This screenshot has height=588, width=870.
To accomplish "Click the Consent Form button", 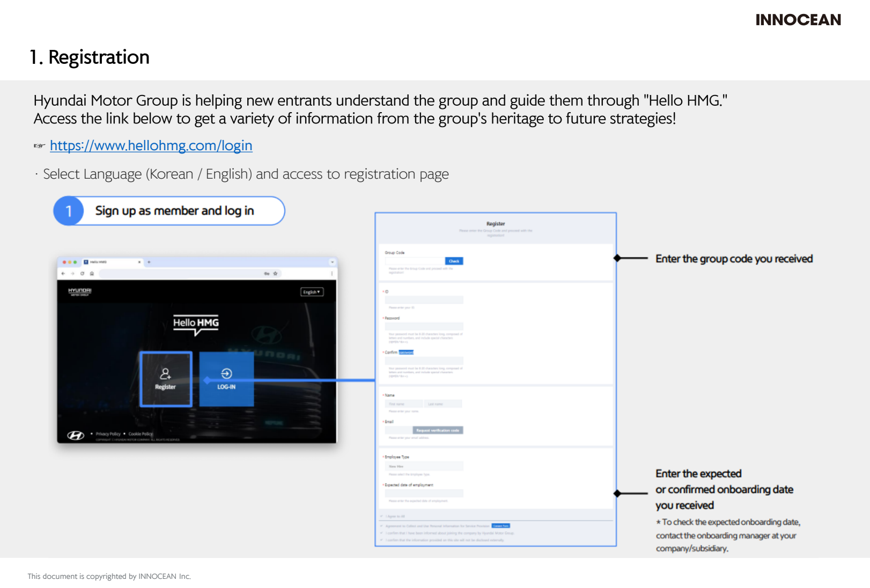I will click(x=501, y=526).
